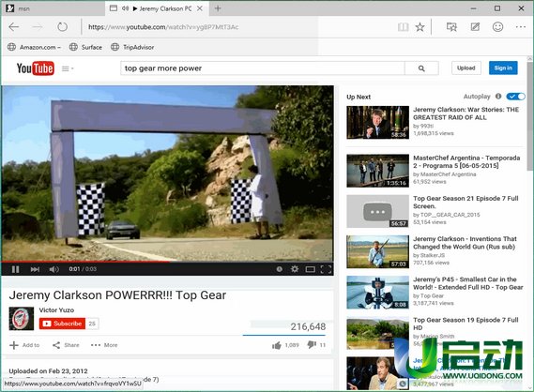The width and height of the screenshot is (534, 392).
Task: Open TripAdvisor favorites bar bookmark
Action: click(132, 47)
